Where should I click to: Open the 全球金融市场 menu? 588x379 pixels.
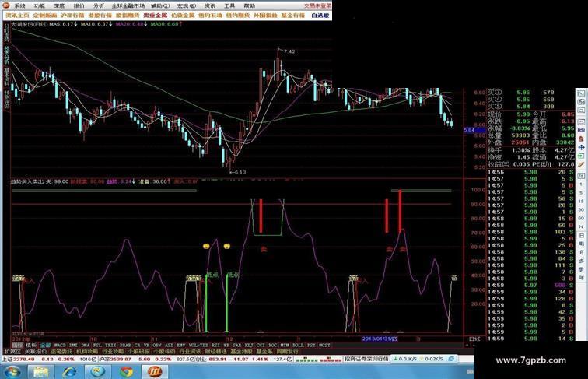[128, 5]
